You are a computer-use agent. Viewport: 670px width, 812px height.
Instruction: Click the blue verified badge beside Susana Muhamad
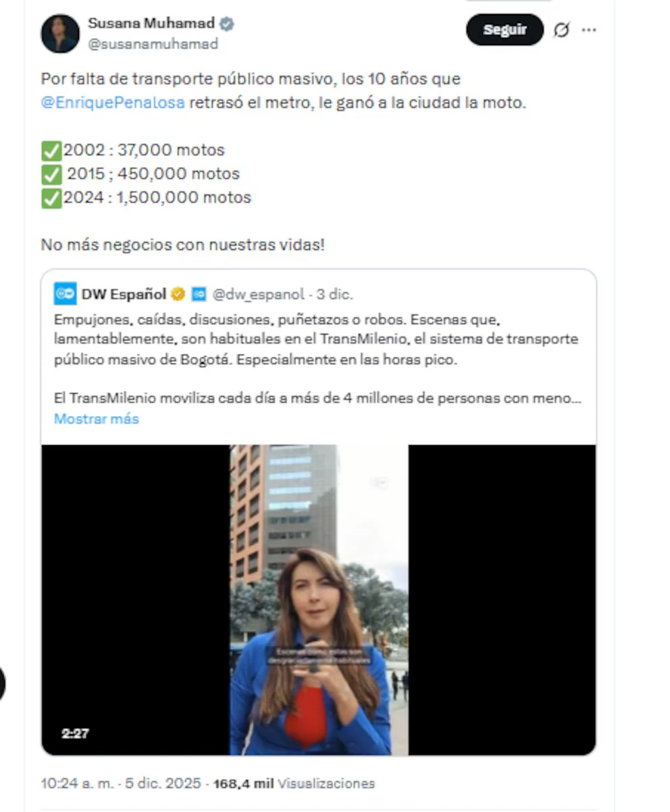coord(227,24)
